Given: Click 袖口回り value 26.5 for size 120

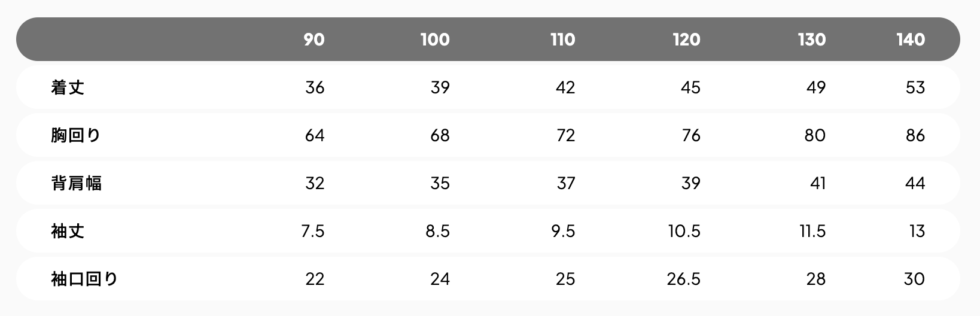Looking at the screenshot, I should 684,279.
